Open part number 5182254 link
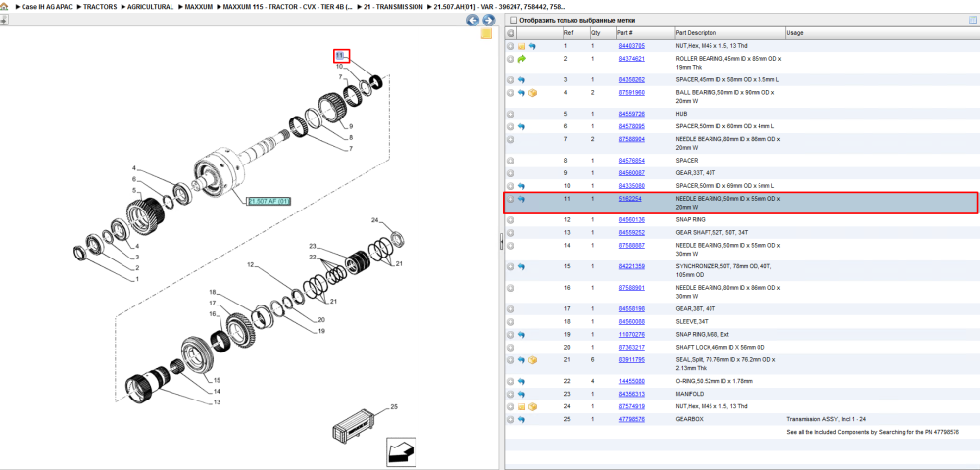The image size is (980, 470). [x=629, y=199]
